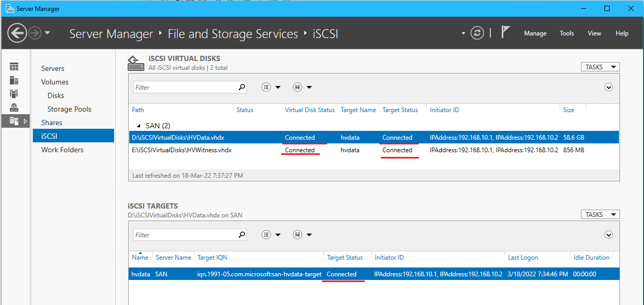
Task: Click the iSCSI Virtual Disks section icon
Action: (x=136, y=63)
